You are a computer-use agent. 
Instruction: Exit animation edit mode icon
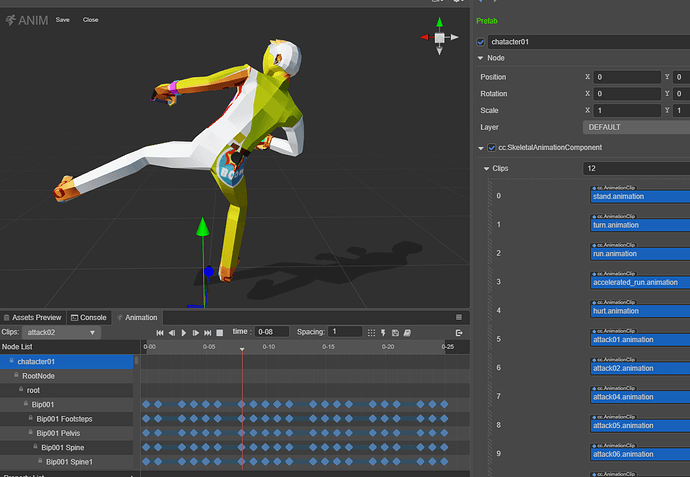pyautogui.click(x=459, y=332)
